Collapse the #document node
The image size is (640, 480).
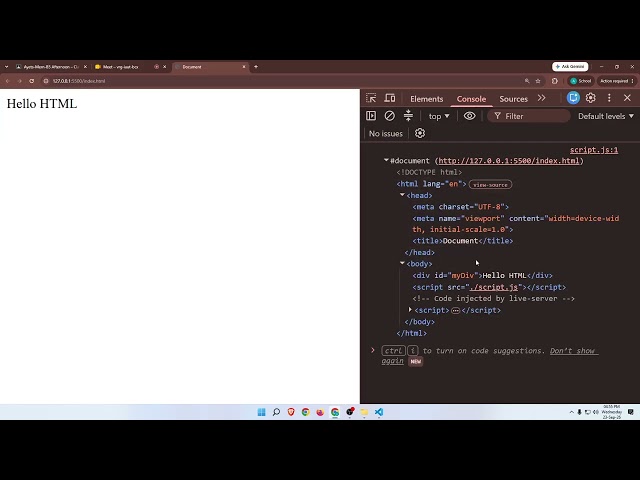(x=386, y=160)
